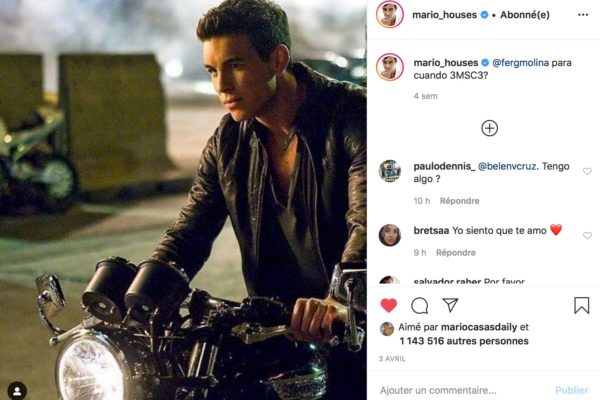600x400 pixels.
Task: Like the bretsaa comment
Action: click(x=587, y=236)
